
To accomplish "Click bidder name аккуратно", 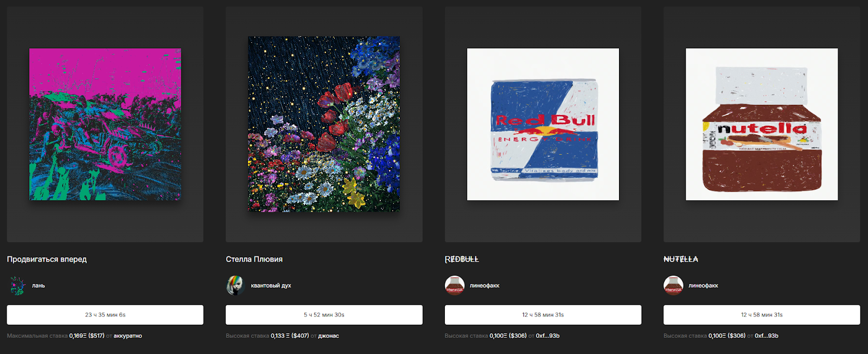I will point(128,336).
